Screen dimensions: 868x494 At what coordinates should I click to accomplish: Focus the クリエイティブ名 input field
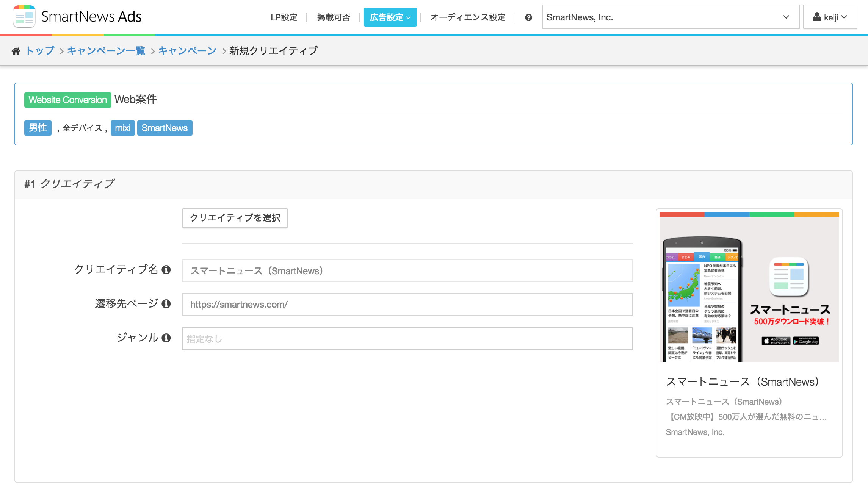point(407,270)
